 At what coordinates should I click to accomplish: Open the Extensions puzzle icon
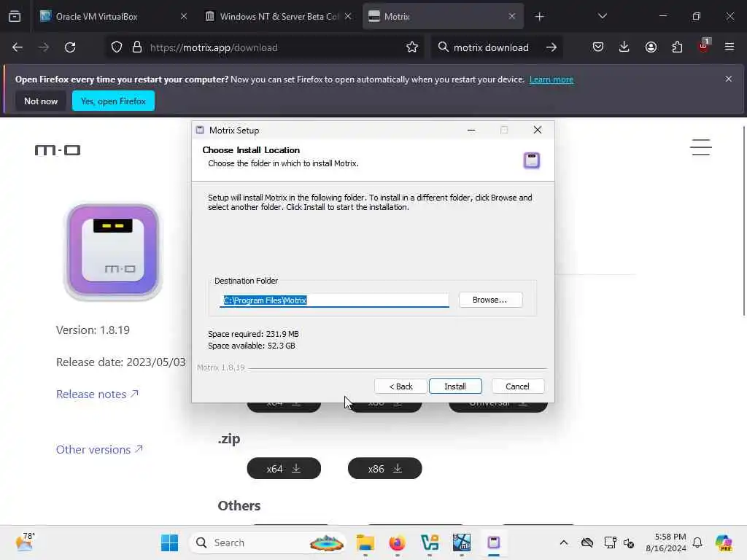tap(677, 47)
